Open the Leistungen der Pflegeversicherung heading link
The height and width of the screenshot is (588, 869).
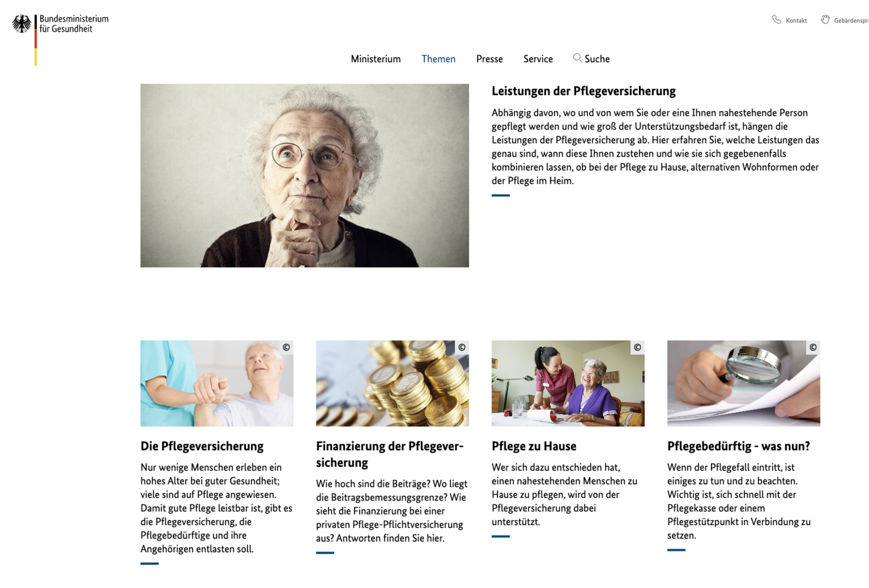(584, 91)
